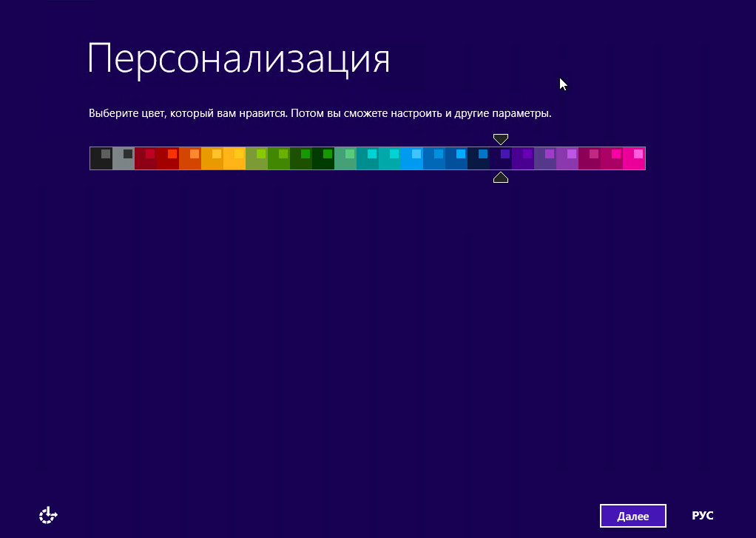756x538 pixels.
Task: Select the black color swatch
Action: coord(101,158)
